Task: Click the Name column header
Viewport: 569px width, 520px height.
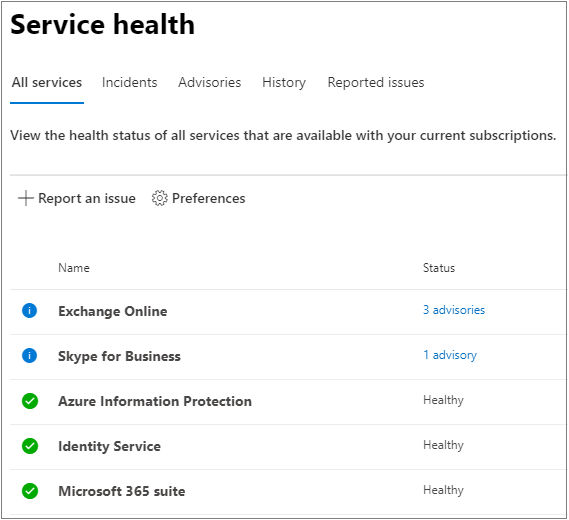Action: click(74, 268)
